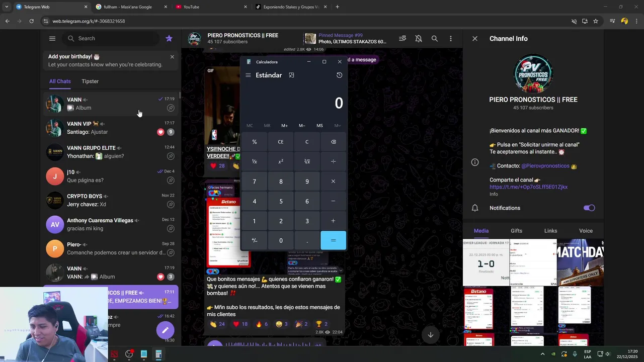644x362 pixels.
Task: Click Calculator backspace key
Action: 333,142
